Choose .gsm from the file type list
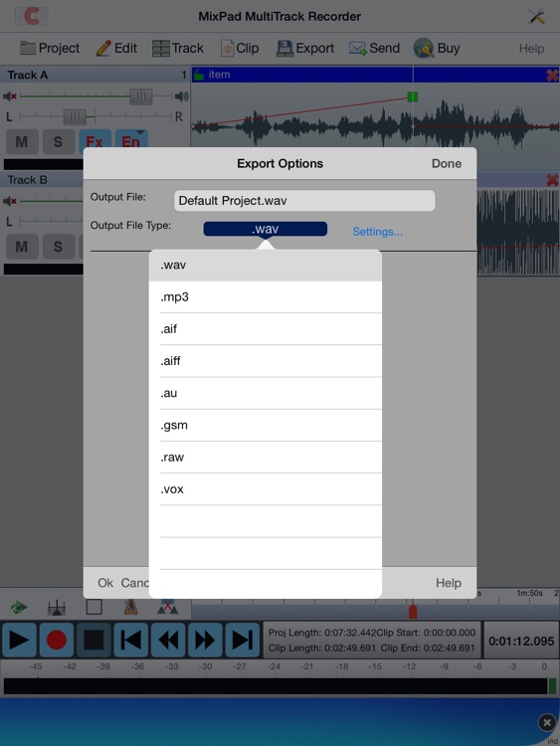This screenshot has width=560, height=746. tap(266, 426)
